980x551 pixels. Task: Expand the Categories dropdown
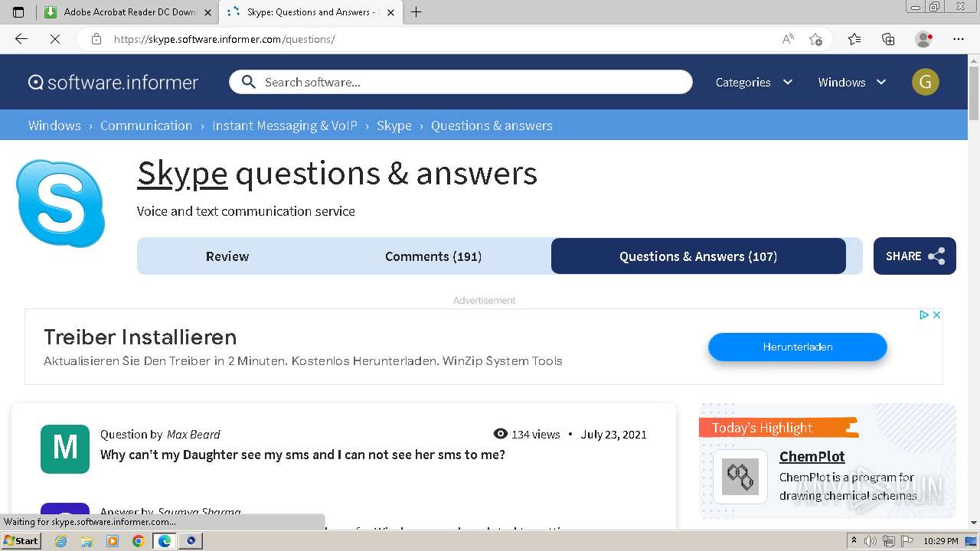[x=754, y=82]
